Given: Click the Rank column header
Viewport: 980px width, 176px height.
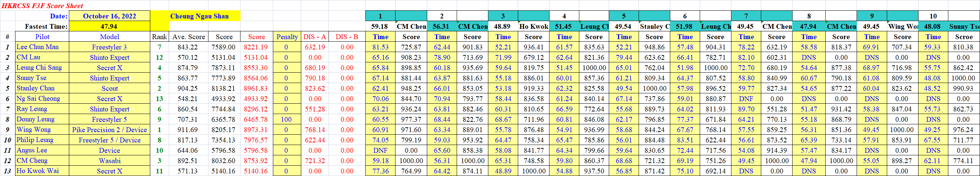Looking at the screenshot, I should tap(159, 37).
